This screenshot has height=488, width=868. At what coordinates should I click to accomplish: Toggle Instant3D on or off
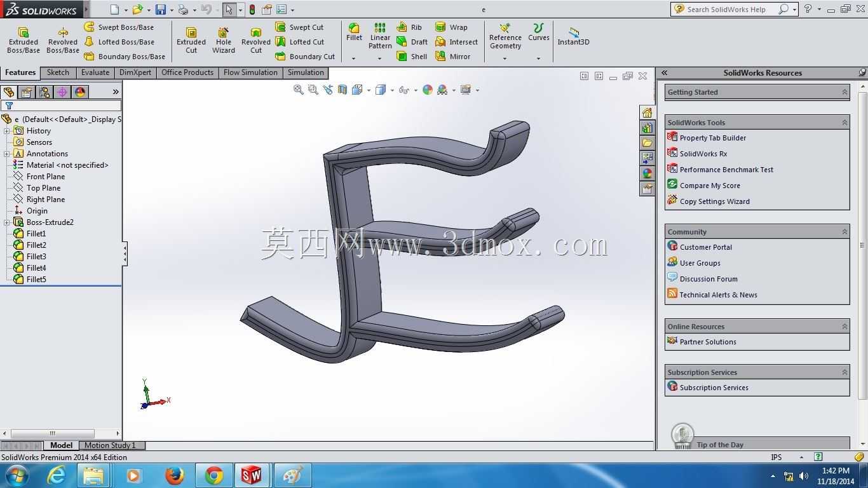point(573,36)
